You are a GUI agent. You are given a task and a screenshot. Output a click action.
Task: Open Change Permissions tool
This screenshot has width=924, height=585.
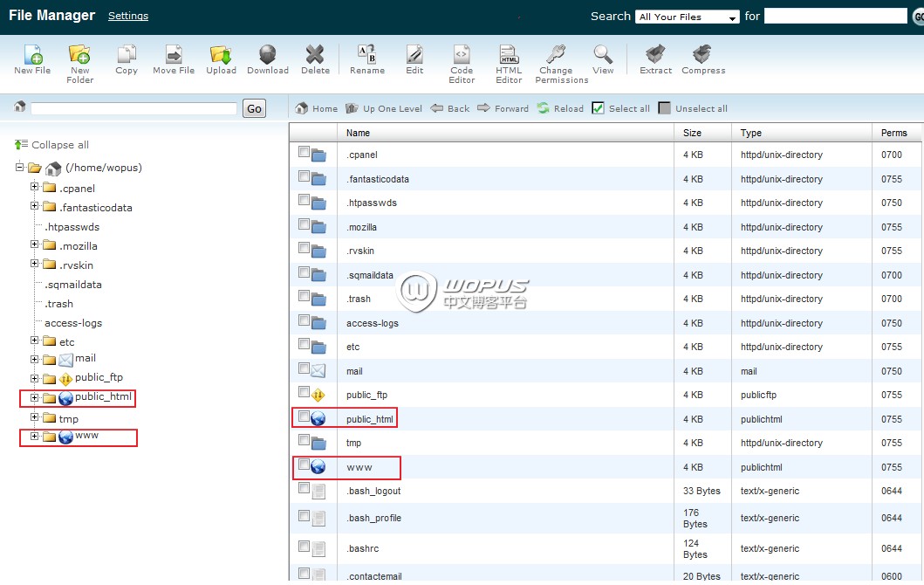(556, 54)
